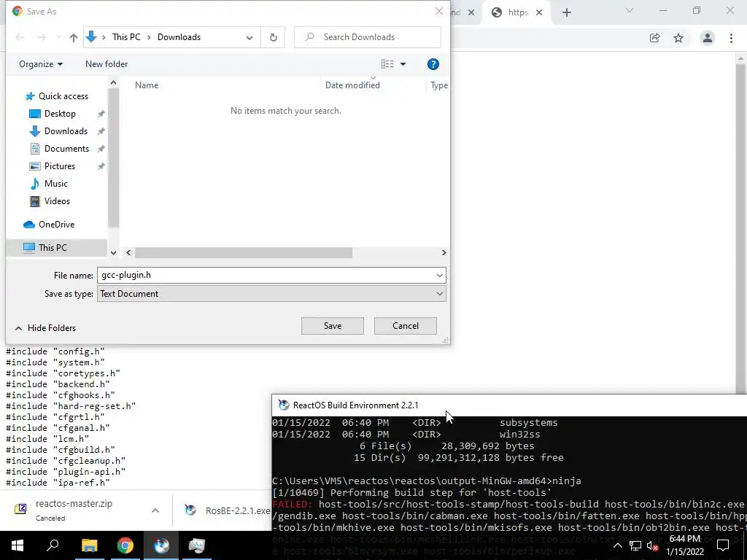
Task: Collapse the folder pane with Hide Folders
Action: click(45, 328)
